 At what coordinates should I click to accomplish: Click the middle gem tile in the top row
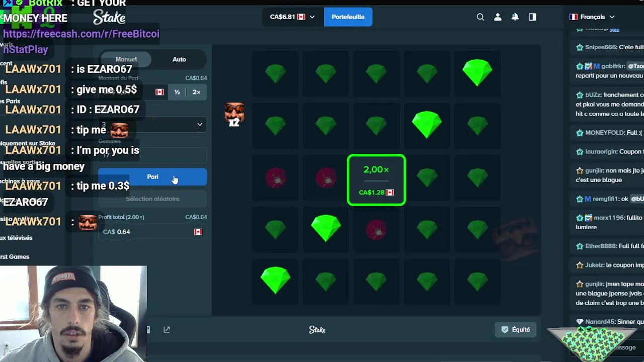376,73
